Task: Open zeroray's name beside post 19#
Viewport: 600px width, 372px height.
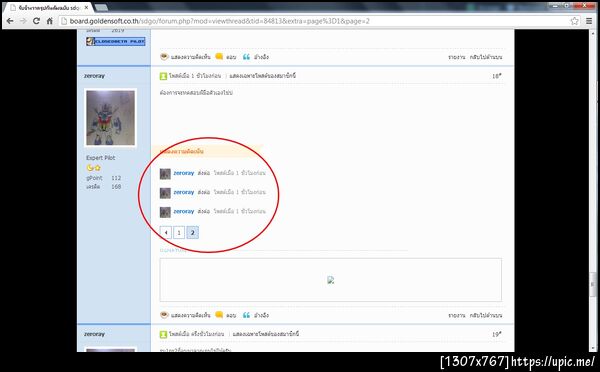Action: [95, 334]
